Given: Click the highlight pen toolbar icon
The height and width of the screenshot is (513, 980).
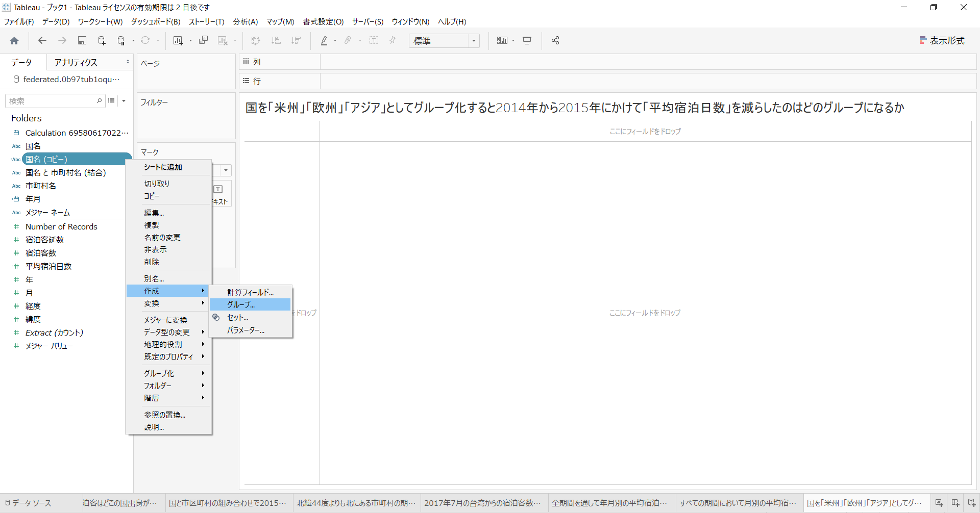Looking at the screenshot, I should tap(324, 41).
